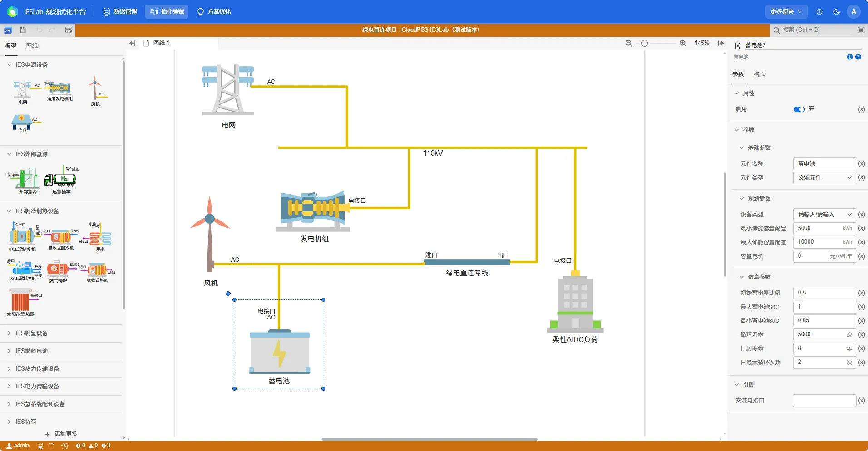The width and height of the screenshot is (868, 451).
Task: Open the 更多模块 dropdown
Action: point(786,11)
